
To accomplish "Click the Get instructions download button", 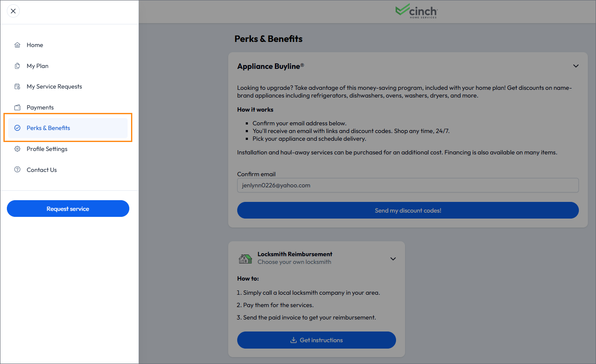I will [x=316, y=340].
